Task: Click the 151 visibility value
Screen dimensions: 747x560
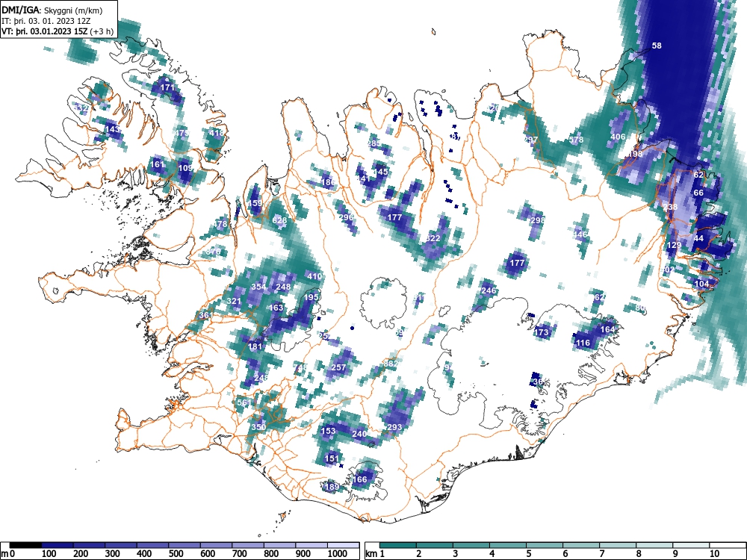Action: click(331, 458)
